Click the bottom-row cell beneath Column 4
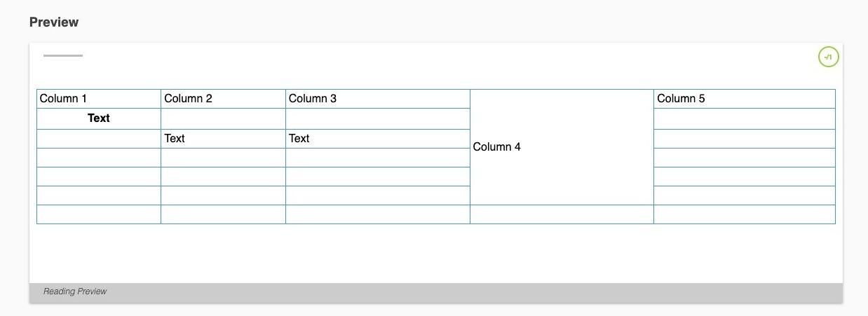The image size is (868, 316). pyautogui.click(x=562, y=214)
